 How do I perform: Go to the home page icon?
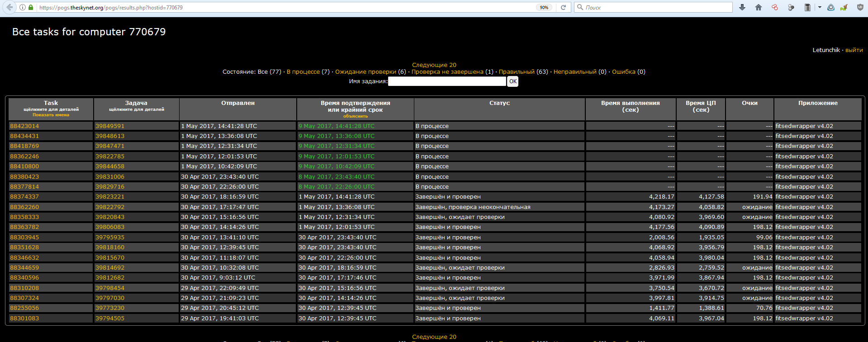coord(759,7)
